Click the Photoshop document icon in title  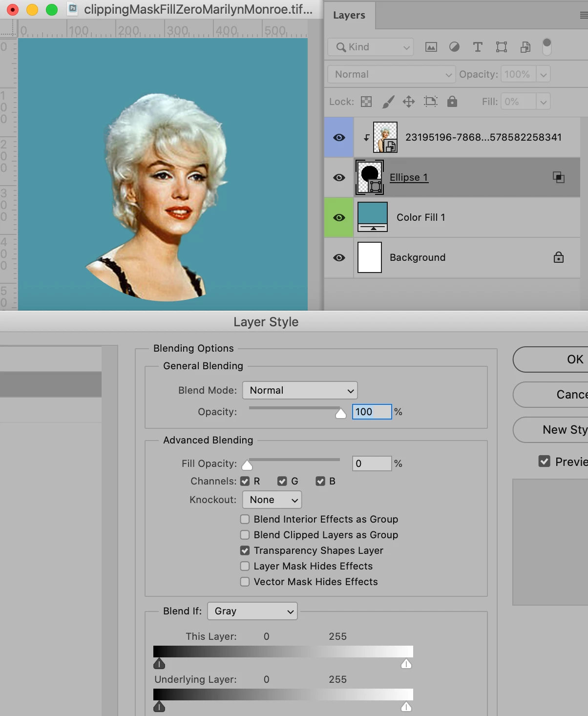pos(73,8)
